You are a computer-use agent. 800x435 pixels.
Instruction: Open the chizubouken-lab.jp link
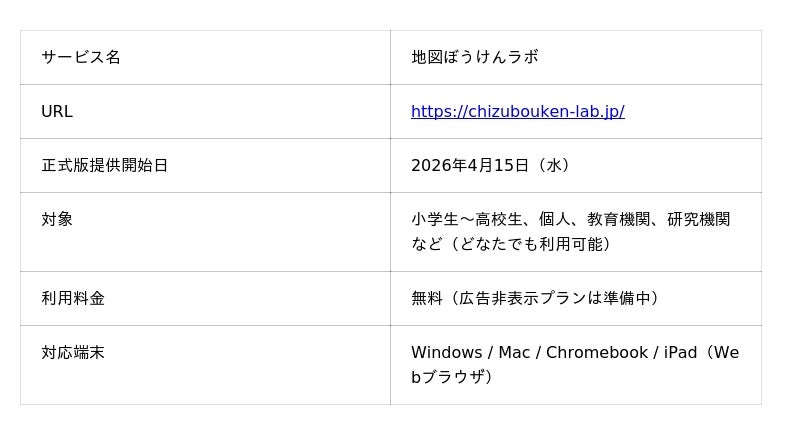(517, 112)
